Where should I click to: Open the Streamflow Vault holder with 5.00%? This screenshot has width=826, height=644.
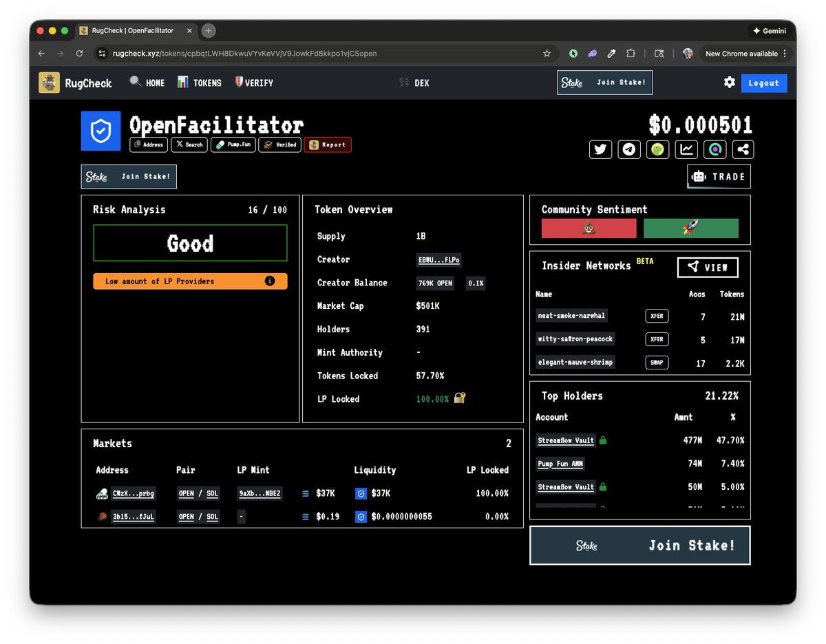(x=565, y=486)
